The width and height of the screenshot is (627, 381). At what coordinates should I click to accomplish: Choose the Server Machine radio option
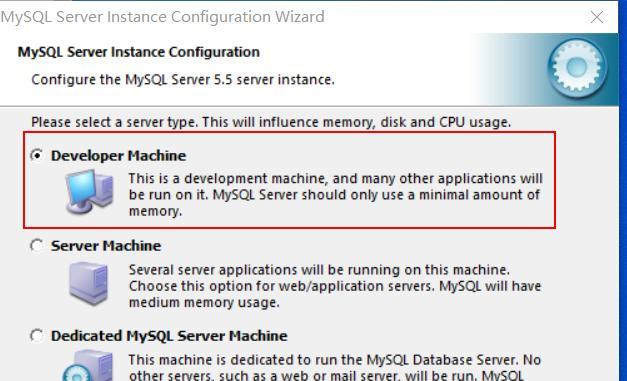click(37, 245)
